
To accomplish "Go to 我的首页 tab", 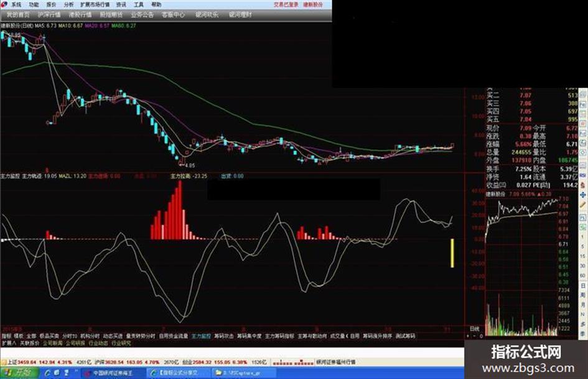I will 18,15.
